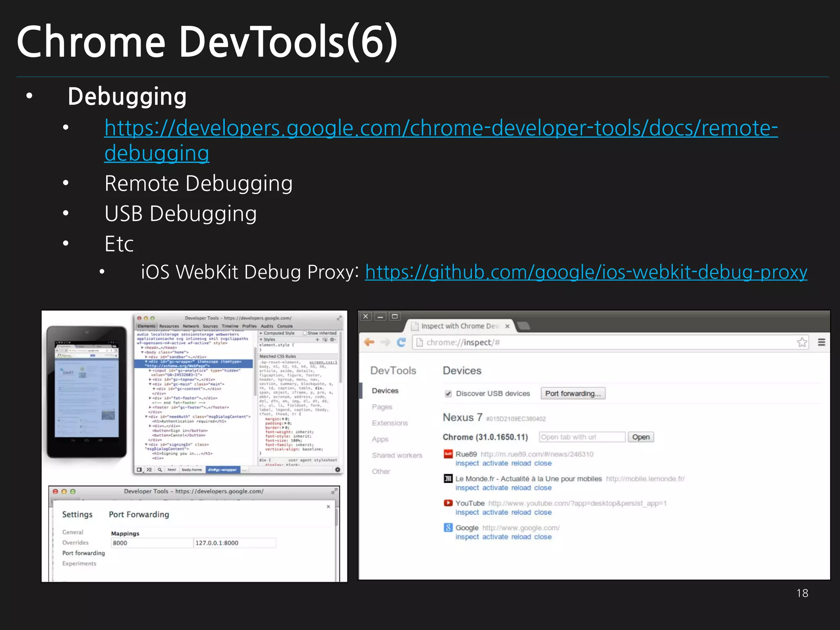This screenshot has height=630, width=840.
Task: Toggle Show inherited checkbox
Action: coord(305,333)
